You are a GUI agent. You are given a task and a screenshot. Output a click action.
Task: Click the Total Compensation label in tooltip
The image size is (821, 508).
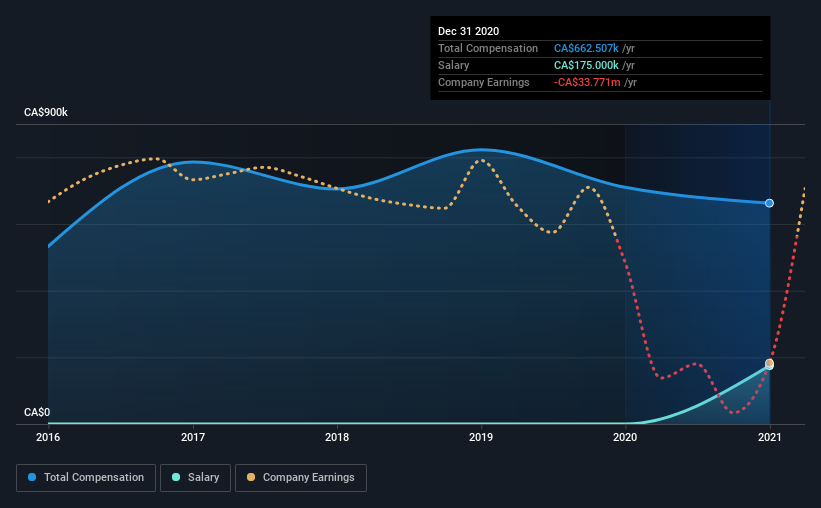(x=487, y=49)
